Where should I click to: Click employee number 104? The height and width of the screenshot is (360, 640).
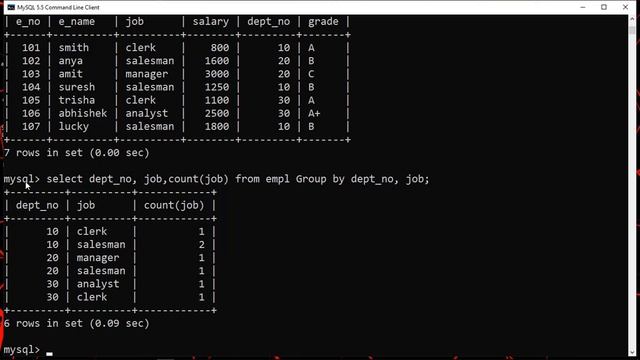[x=31, y=87]
